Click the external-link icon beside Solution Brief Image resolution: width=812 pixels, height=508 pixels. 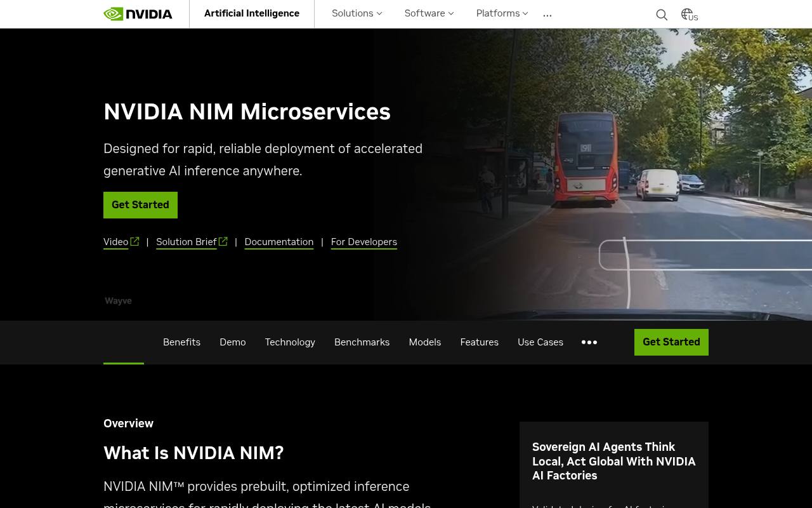tap(223, 241)
